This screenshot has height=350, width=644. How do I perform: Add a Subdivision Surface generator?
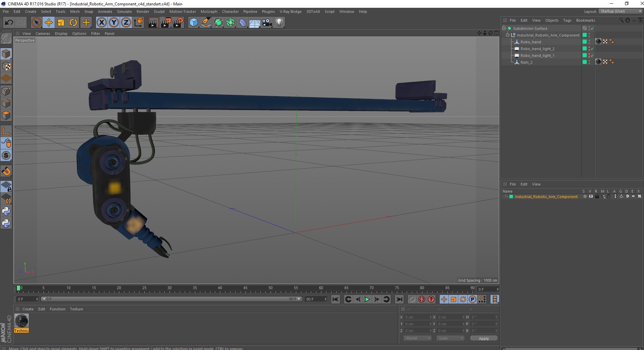(219, 23)
